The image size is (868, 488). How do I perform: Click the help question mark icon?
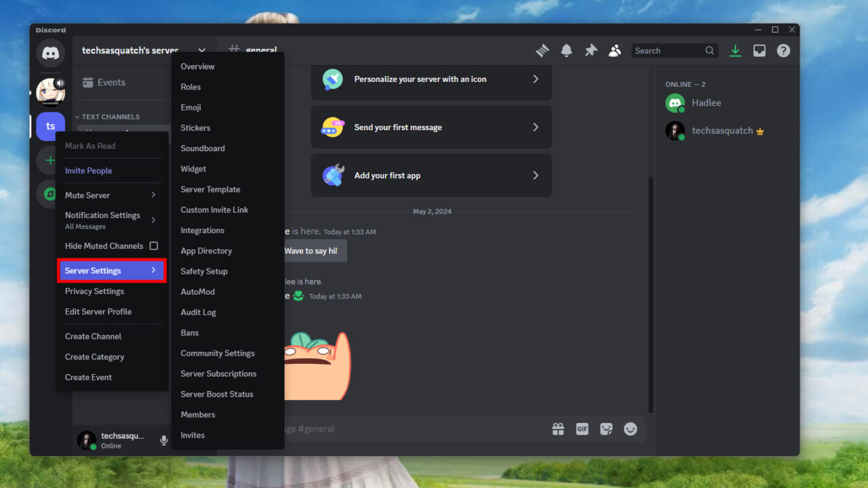coord(783,50)
